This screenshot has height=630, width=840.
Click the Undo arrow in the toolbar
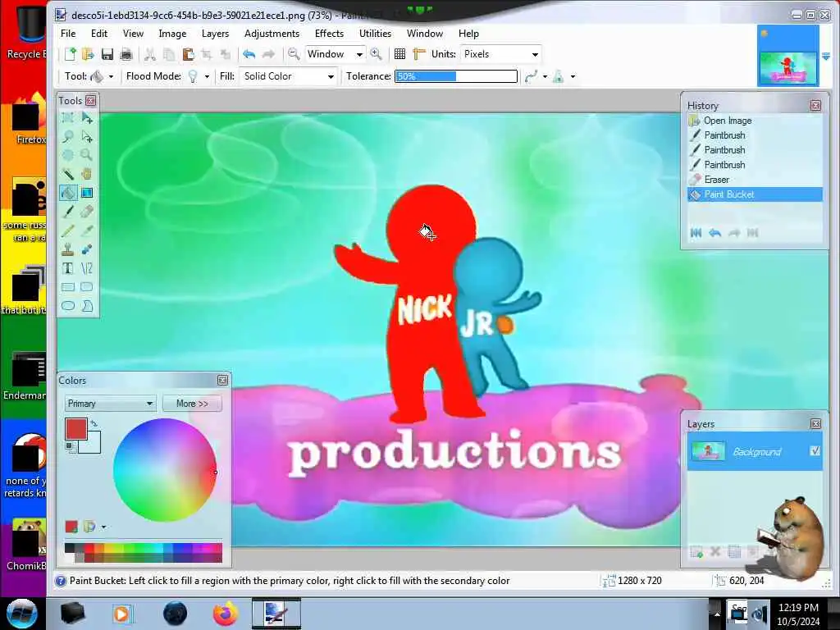pos(249,54)
